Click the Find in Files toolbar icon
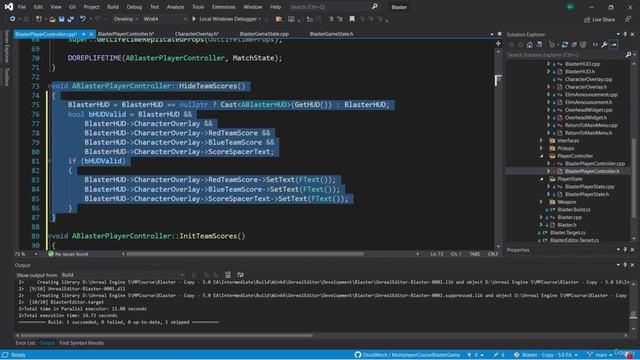This screenshot has height=360, width=640. coord(279,19)
